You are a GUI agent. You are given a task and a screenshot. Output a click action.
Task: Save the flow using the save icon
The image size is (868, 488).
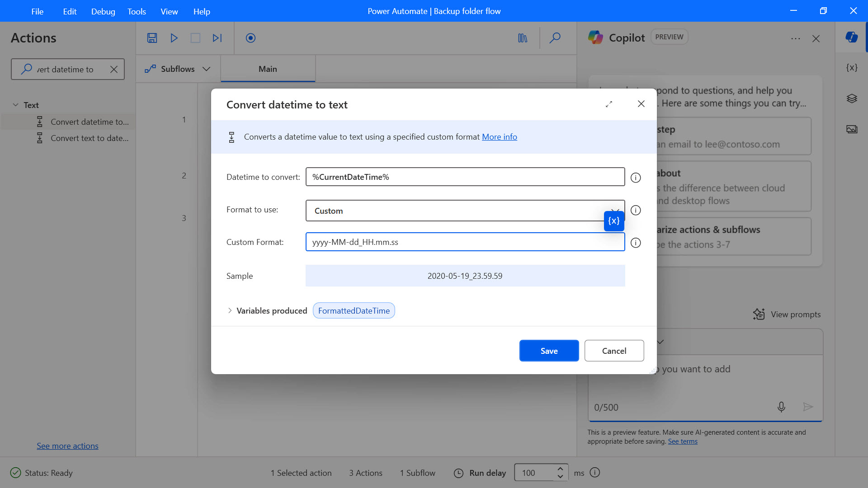pos(152,38)
